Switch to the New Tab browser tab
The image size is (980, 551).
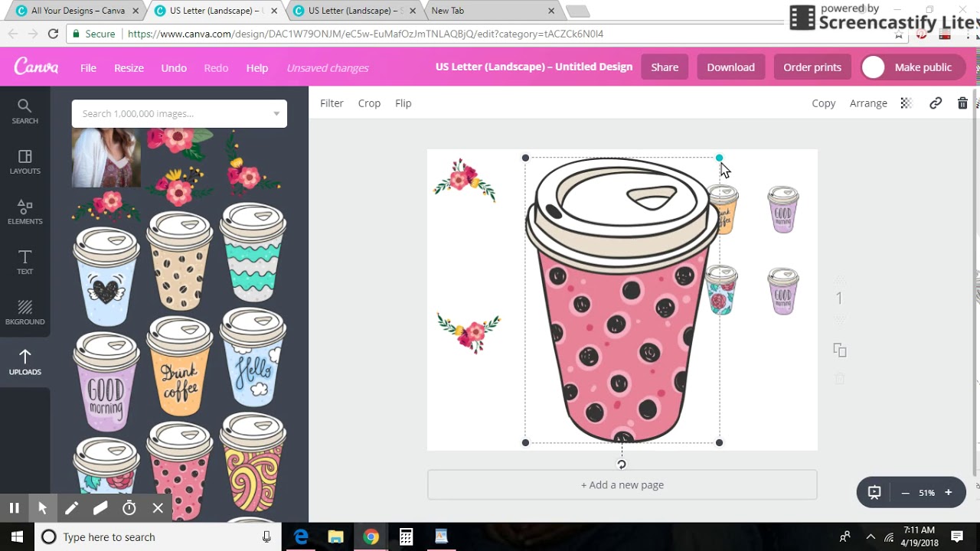[490, 11]
